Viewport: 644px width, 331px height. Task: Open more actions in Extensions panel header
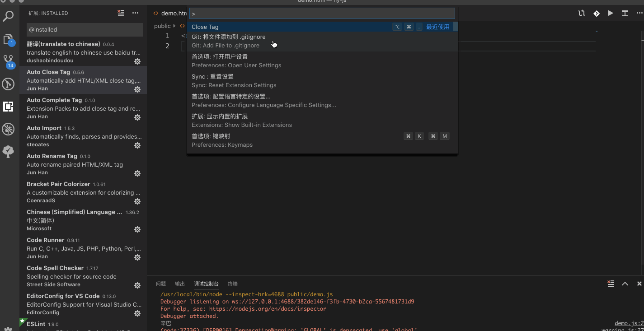135,13
